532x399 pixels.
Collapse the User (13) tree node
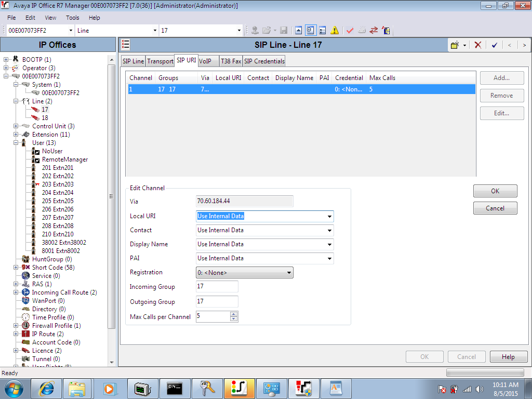(x=16, y=143)
